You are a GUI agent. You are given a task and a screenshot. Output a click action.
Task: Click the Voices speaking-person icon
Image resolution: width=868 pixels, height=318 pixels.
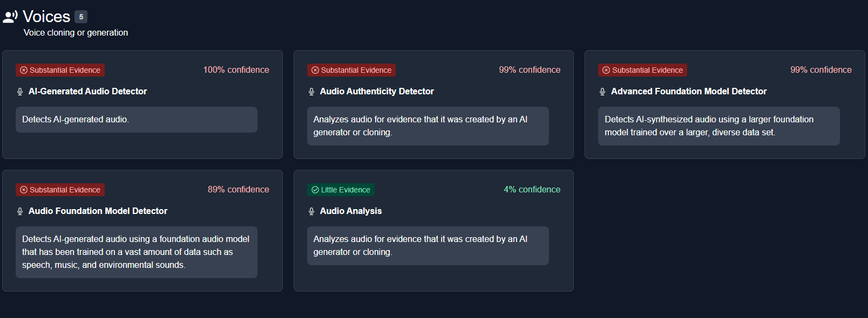pyautogui.click(x=10, y=17)
